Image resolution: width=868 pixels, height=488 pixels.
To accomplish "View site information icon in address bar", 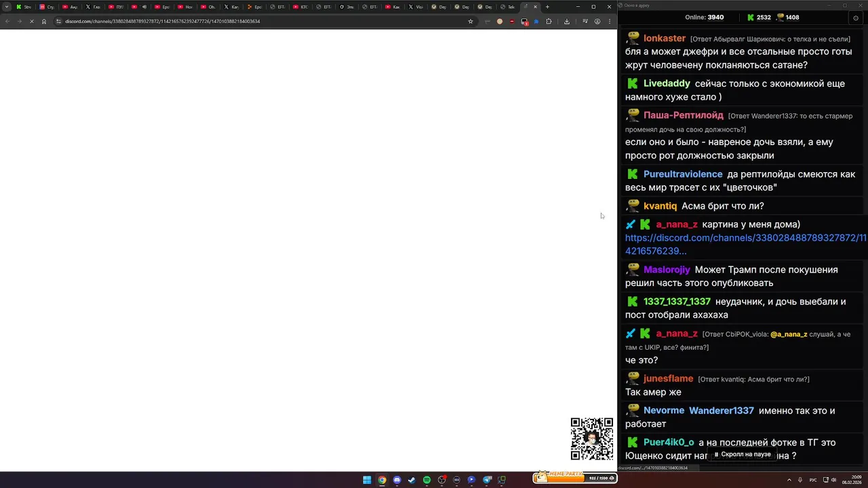I will [58, 21].
